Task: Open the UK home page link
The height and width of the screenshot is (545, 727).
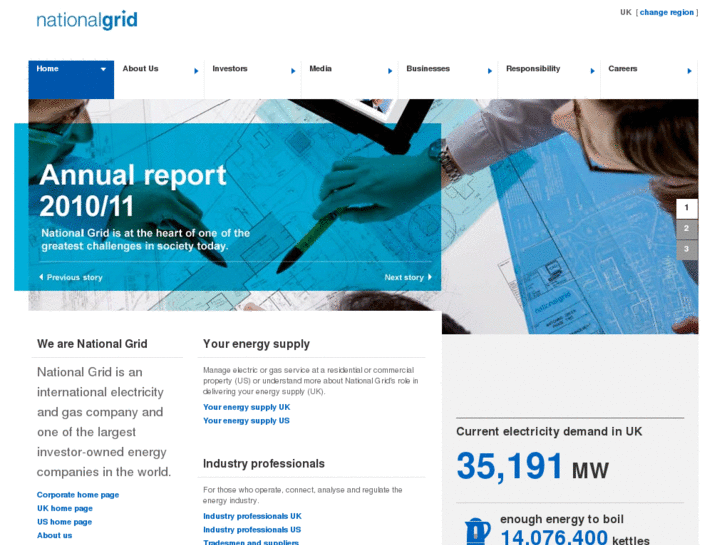Action: click(x=65, y=508)
